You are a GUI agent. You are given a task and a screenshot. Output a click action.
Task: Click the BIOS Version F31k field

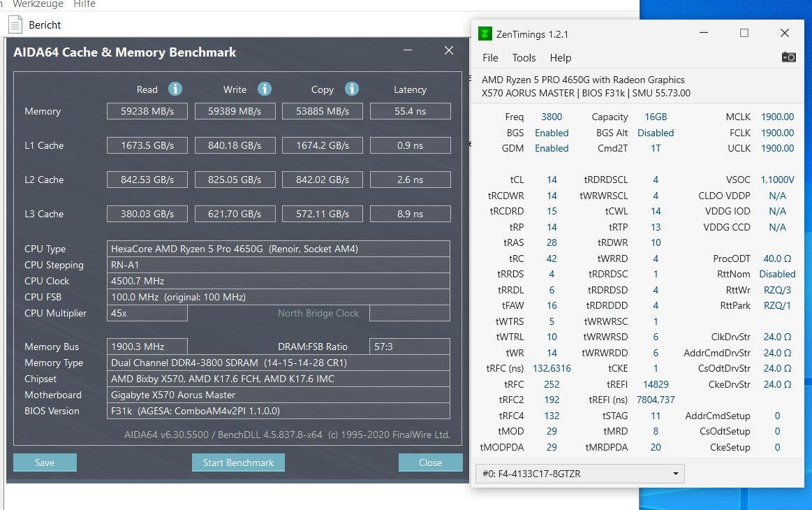pyautogui.click(x=279, y=411)
